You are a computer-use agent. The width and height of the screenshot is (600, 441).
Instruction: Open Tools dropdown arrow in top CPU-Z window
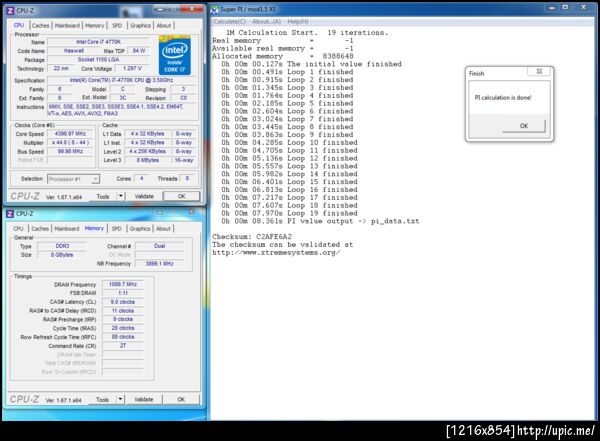click(x=121, y=196)
